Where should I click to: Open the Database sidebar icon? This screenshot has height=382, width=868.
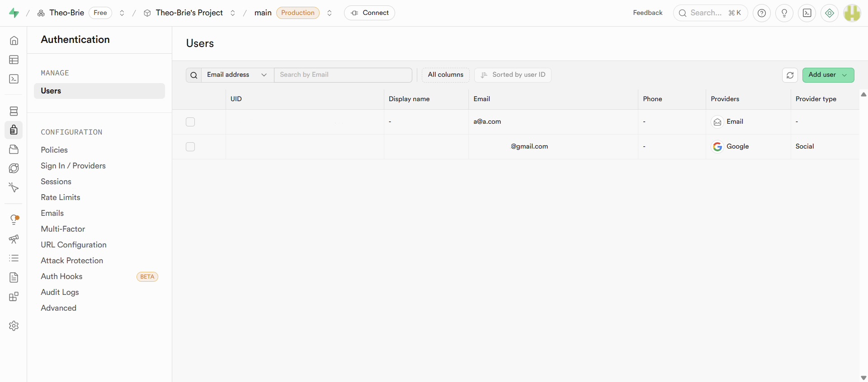14,111
